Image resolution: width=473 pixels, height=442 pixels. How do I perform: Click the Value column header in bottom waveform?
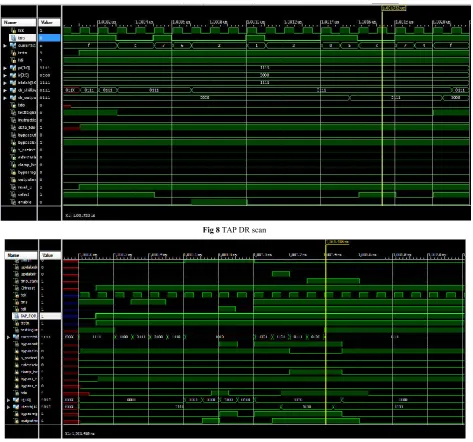50,255
